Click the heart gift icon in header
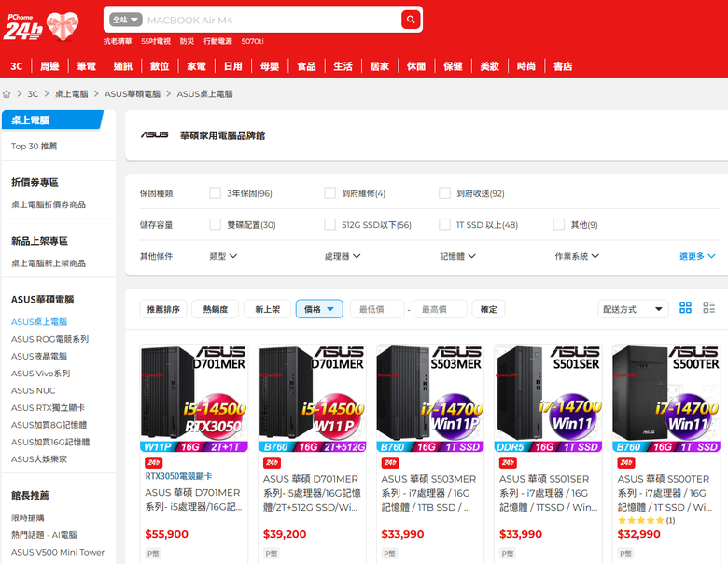The height and width of the screenshot is (564, 728). coord(63,26)
